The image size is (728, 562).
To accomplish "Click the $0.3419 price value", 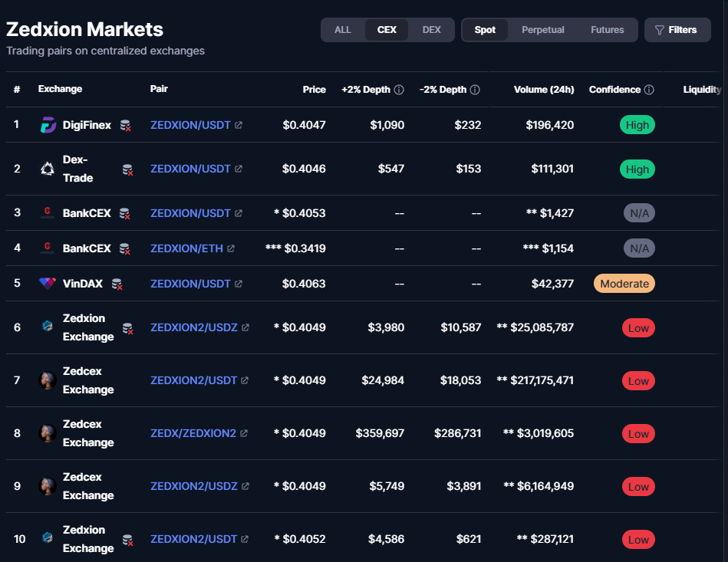I will coord(305,248).
